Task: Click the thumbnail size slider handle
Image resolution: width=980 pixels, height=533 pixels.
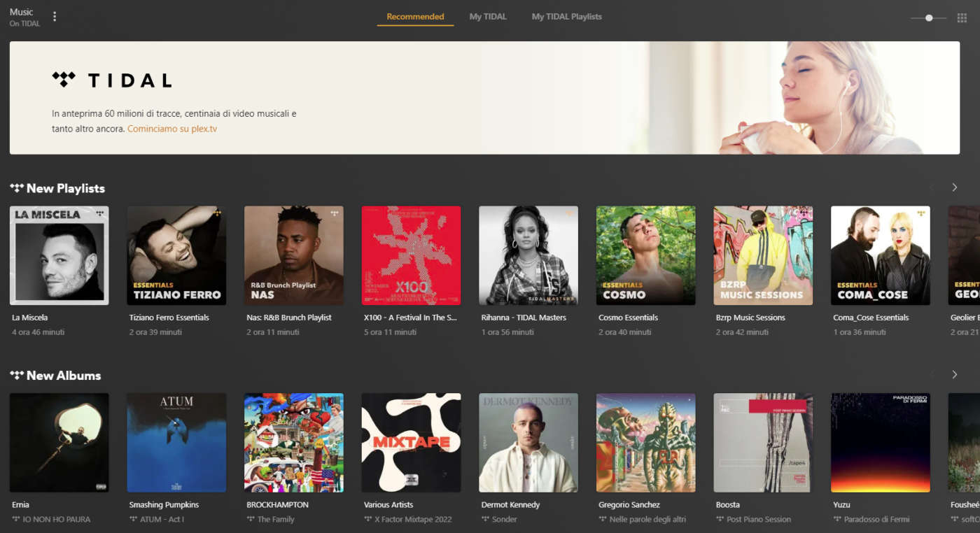Action: pos(929,18)
